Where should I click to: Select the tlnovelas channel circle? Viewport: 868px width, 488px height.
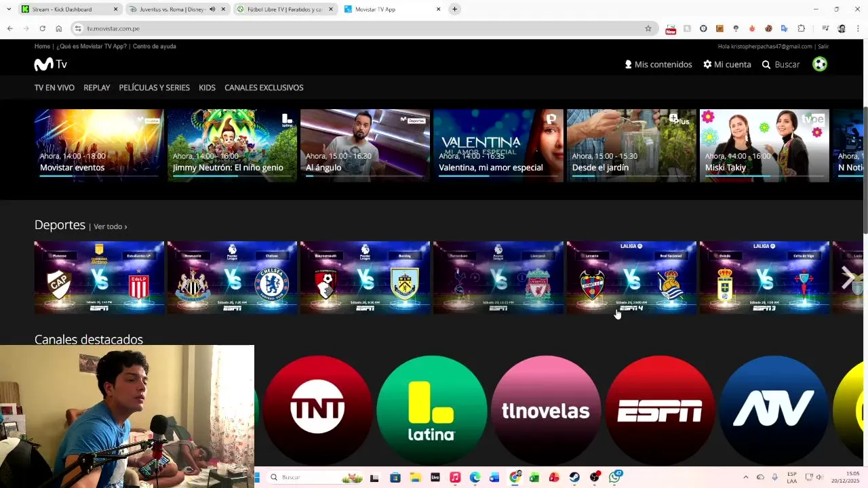coord(546,410)
